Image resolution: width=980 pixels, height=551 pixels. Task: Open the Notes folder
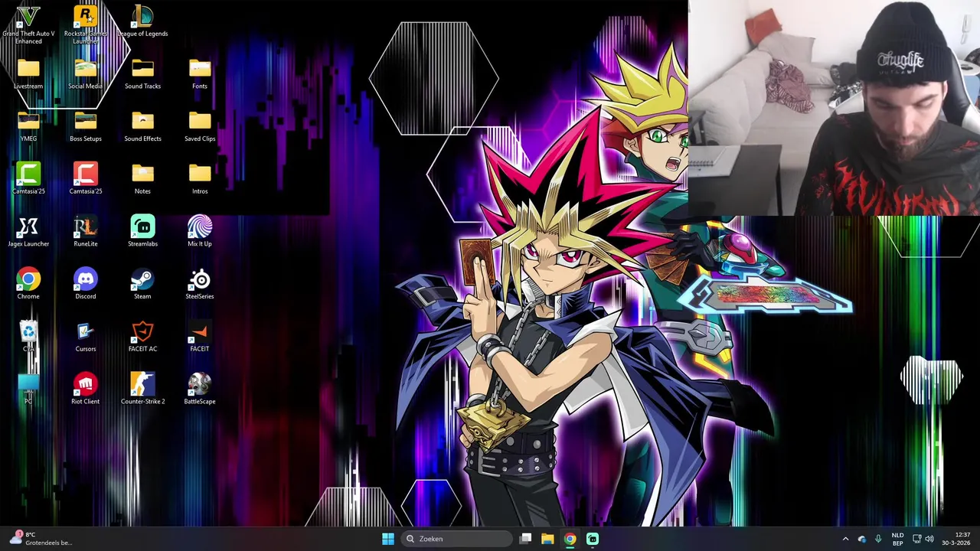pos(142,179)
